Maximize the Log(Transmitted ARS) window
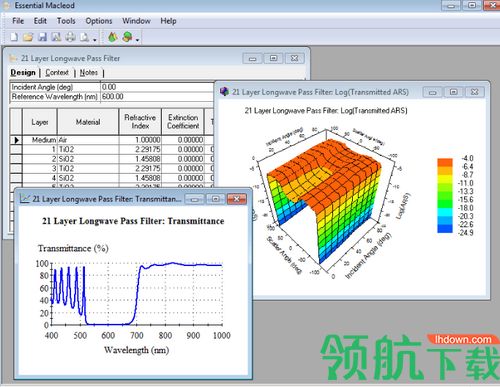500x387 pixels. pos(454,92)
